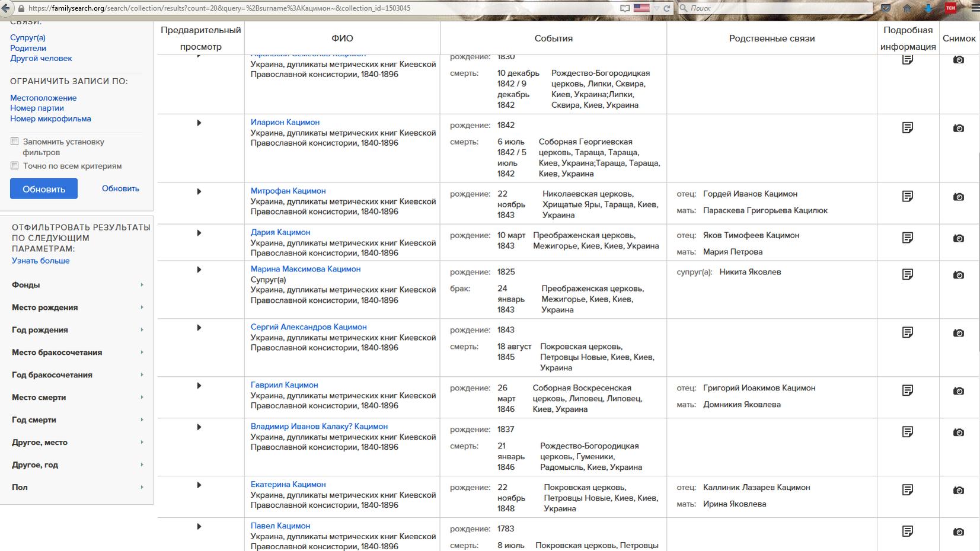This screenshot has height=551, width=980.
Task: Expand the preview arrow for Иларион Кацимон
Action: (x=199, y=123)
